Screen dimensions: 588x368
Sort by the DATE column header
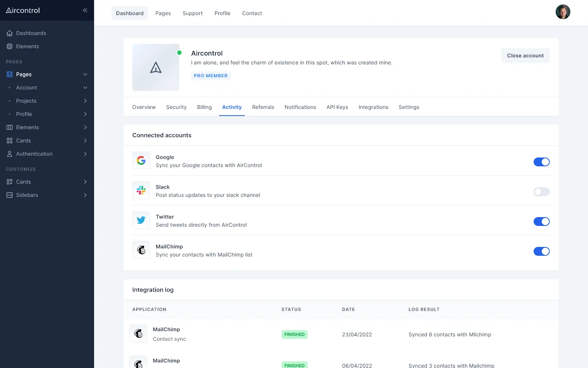coord(348,309)
